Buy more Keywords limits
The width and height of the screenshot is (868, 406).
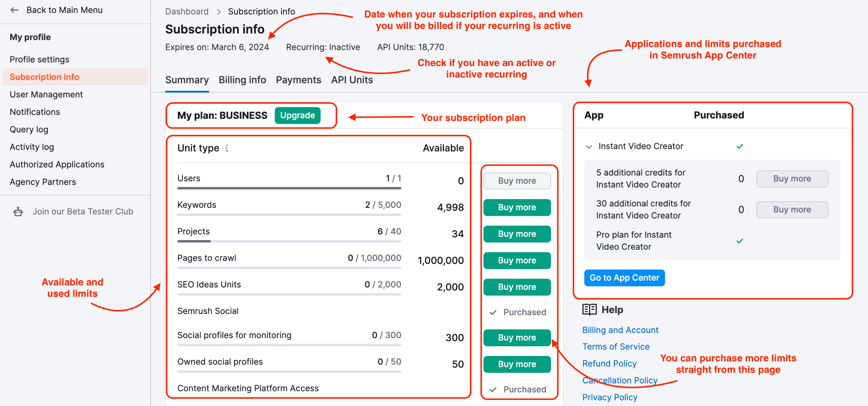click(x=517, y=207)
